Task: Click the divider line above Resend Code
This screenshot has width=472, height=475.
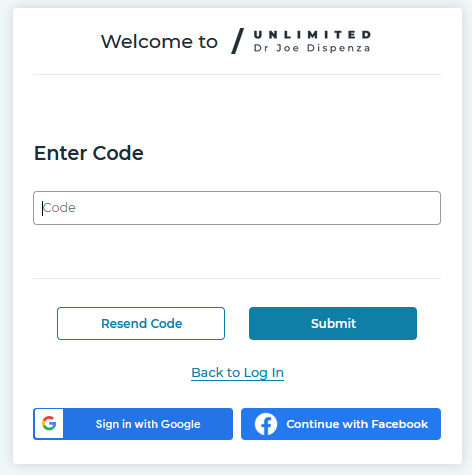Action: pyautogui.click(x=237, y=278)
